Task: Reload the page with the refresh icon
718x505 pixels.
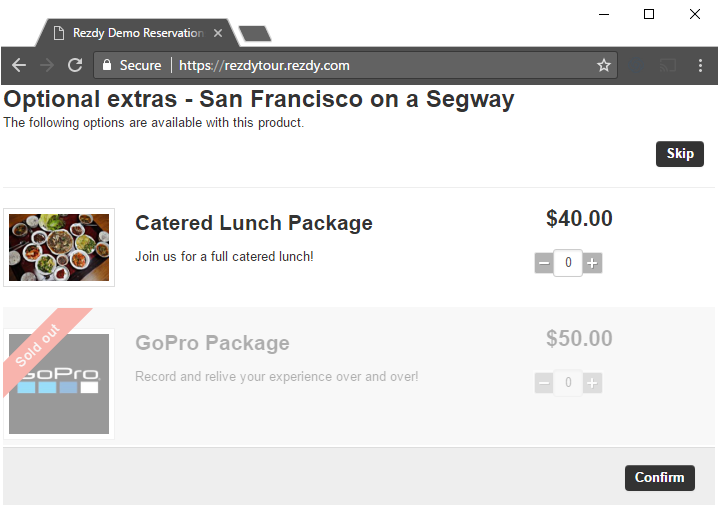Action: [x=75, y=65]
